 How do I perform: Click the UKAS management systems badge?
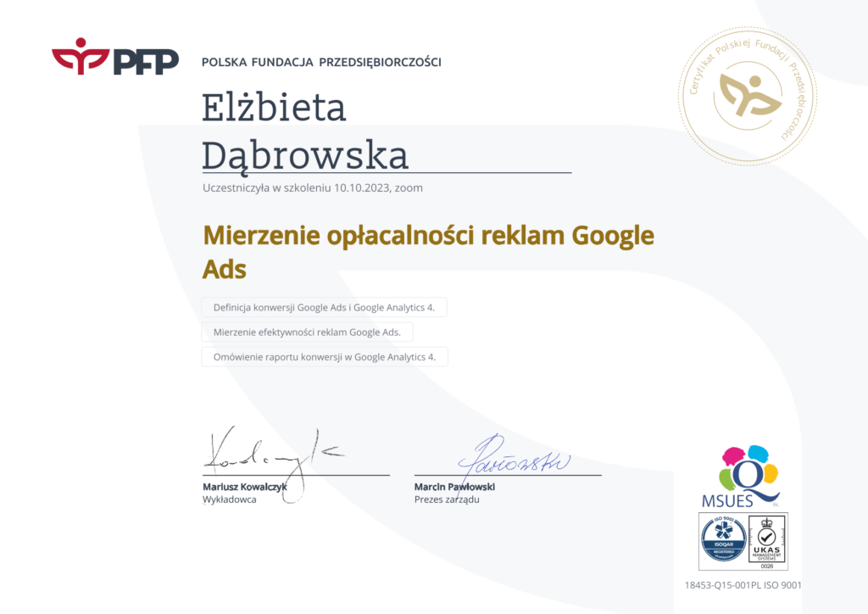pyautogui.click(x=766, y=542)
